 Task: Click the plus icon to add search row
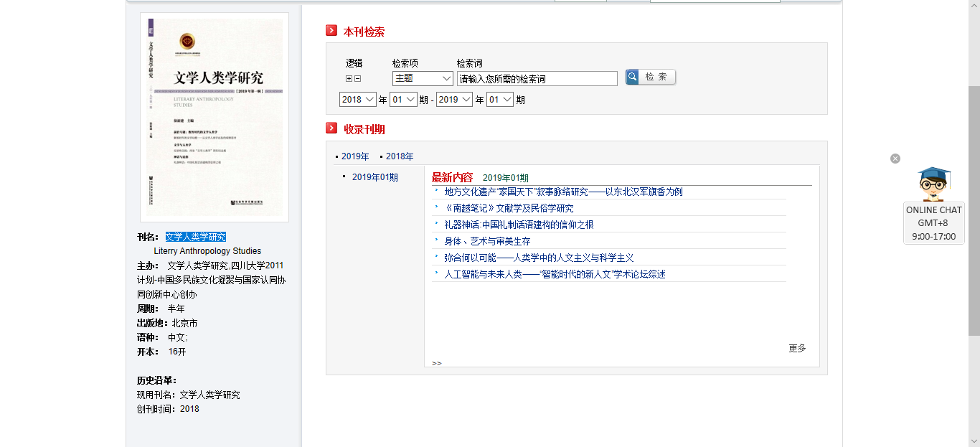349,79
